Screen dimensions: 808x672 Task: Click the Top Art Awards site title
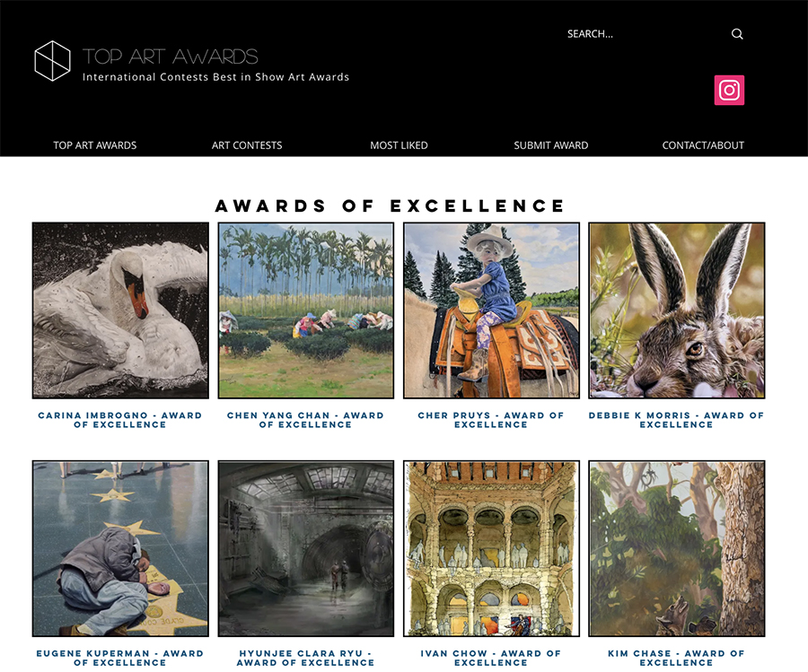(x=170, y=57)
